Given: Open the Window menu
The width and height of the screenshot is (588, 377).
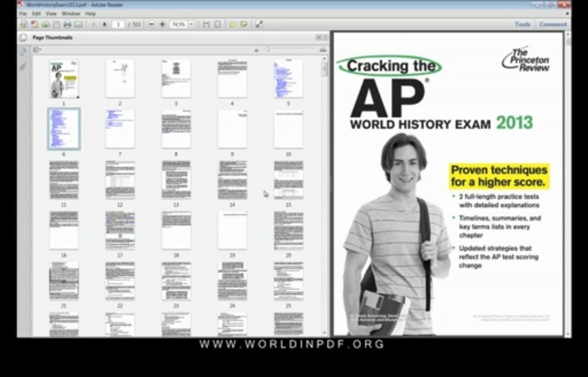Looking at the screenshot, I should click(x=71, y=14).
